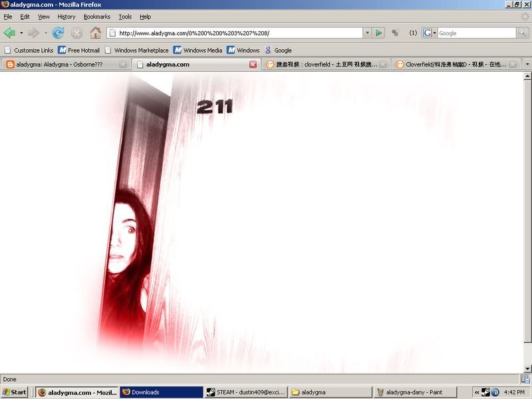532x399 pixels.
Task: Close the active aladygma.com tab
Action: point(253,65)
